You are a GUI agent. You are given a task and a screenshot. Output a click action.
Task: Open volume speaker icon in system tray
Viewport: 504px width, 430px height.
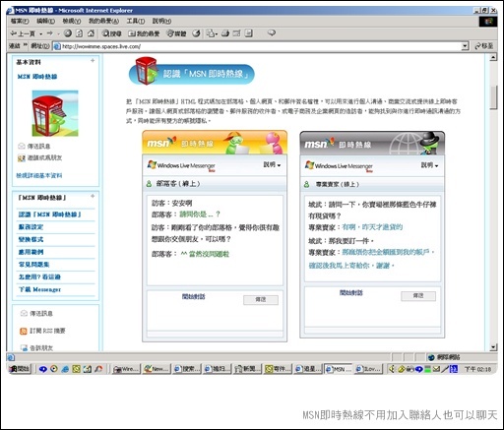pyautogui.click(x=392, y=369)
